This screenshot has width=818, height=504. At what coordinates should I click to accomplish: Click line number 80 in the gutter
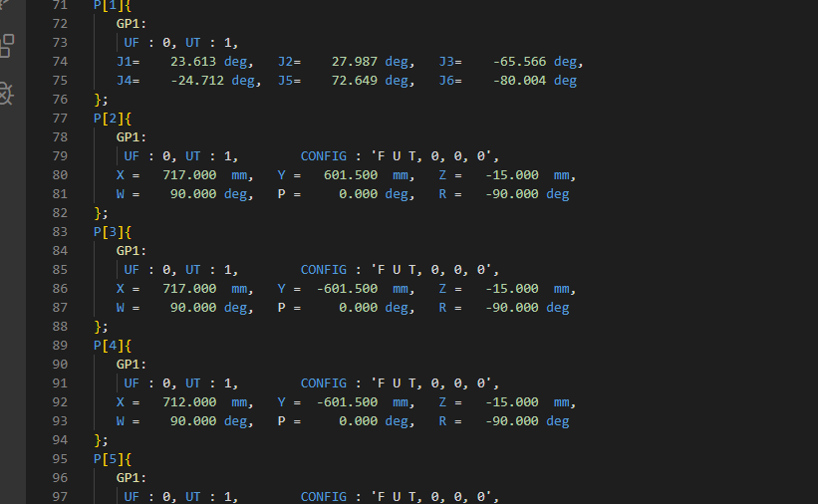pos(60,175)
